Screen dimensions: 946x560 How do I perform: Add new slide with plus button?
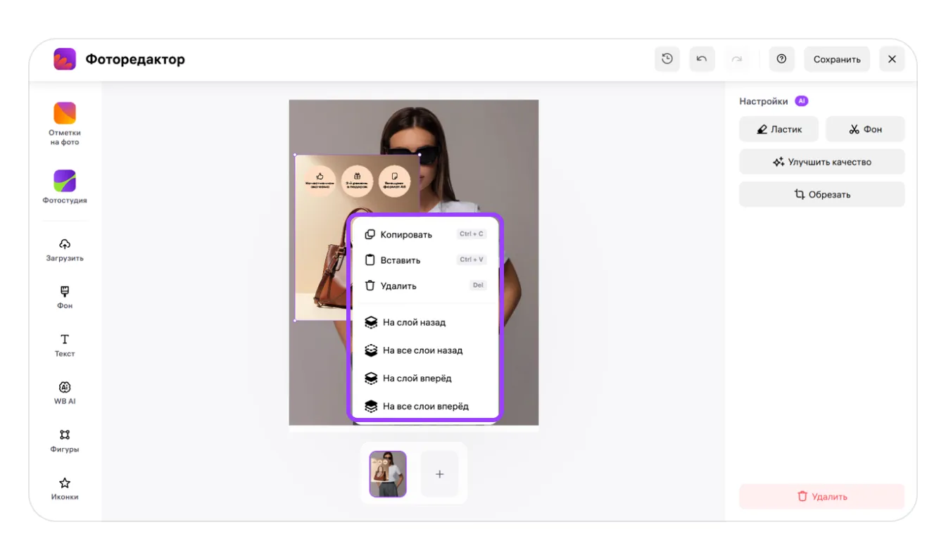click(x=439, y=474)
